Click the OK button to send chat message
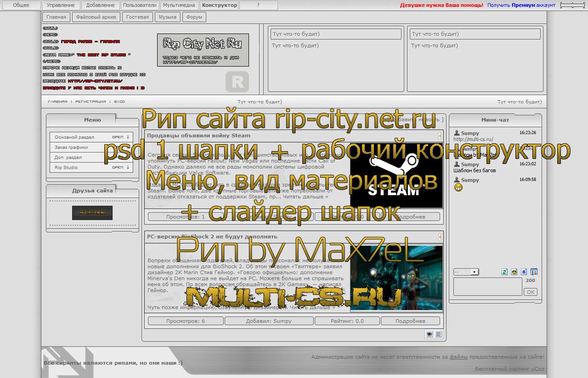Image resolution: width=588 pixels, height=378 pixels. [531, 292]
